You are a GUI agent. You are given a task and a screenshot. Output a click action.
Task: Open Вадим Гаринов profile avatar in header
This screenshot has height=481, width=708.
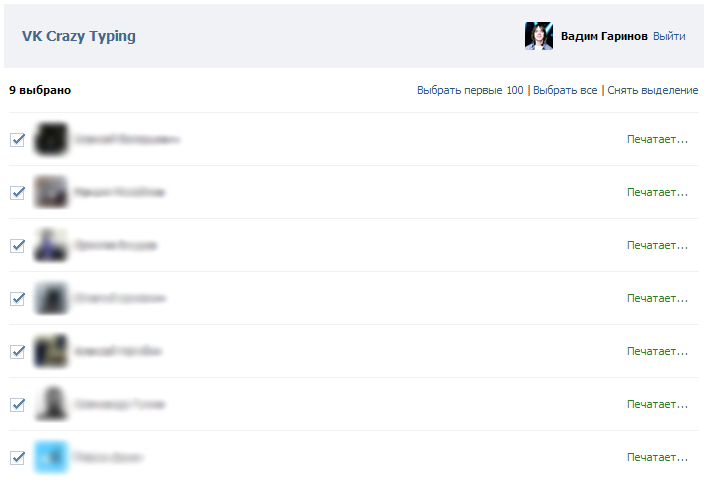tap(539, 36)
